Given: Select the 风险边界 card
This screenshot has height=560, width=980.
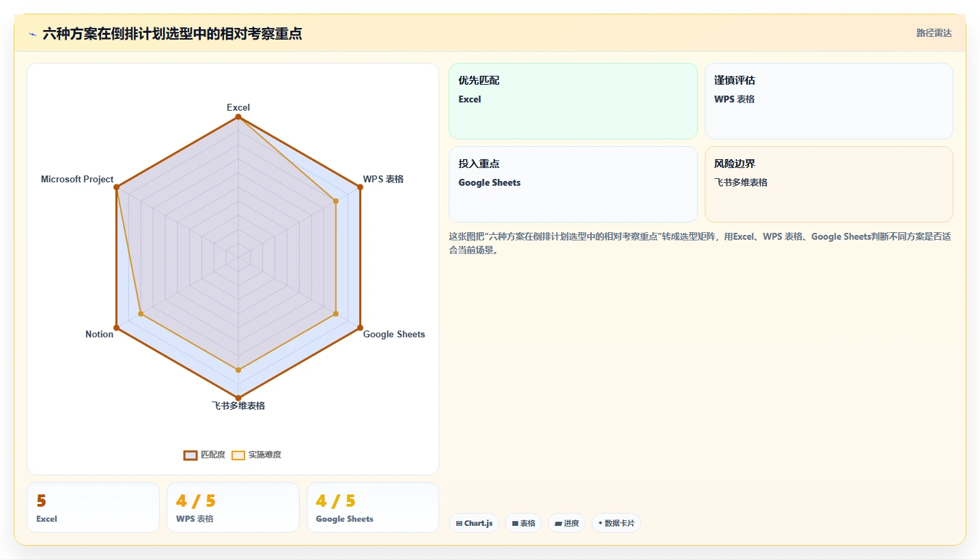Looking at the screenshot, I should pos(828,184).
